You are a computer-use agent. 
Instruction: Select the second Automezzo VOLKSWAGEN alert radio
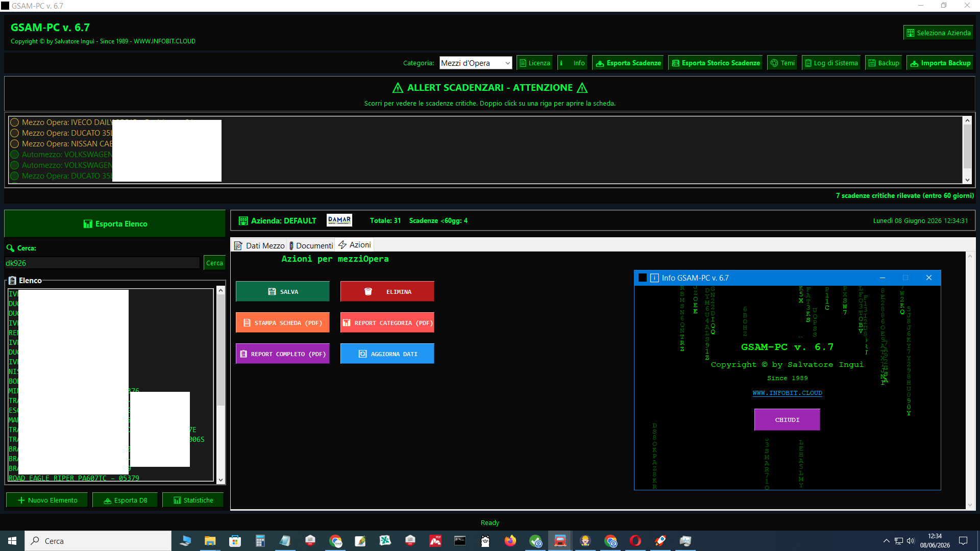point(15,165)
